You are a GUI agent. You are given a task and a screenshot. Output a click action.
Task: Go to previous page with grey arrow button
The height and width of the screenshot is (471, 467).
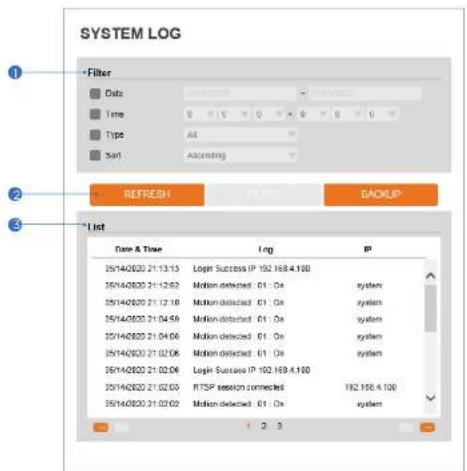pyautogui.click(x=121, y=427)
